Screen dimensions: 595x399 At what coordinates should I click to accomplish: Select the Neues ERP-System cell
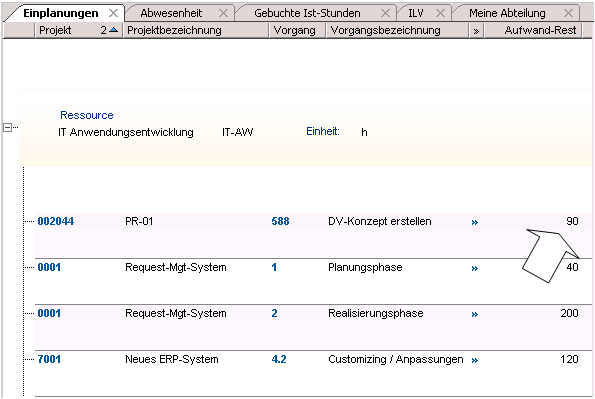pyautogui.click(x=172, y=359)
